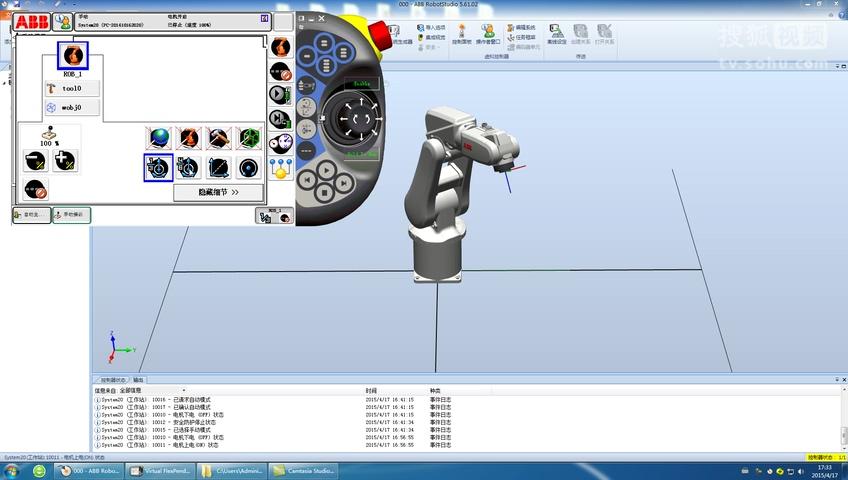Select linear motion jogging mode

[x=218, y=168]
